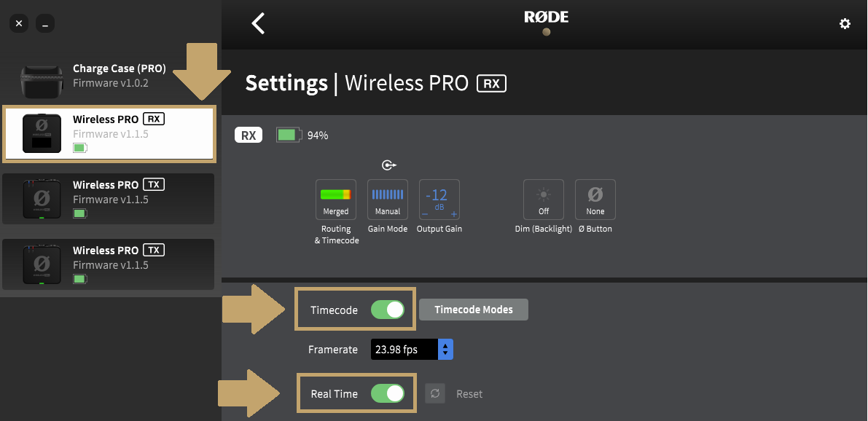868x421 pixels.
Task: Click the Reset refresh icon
Action: coord(435,393)
